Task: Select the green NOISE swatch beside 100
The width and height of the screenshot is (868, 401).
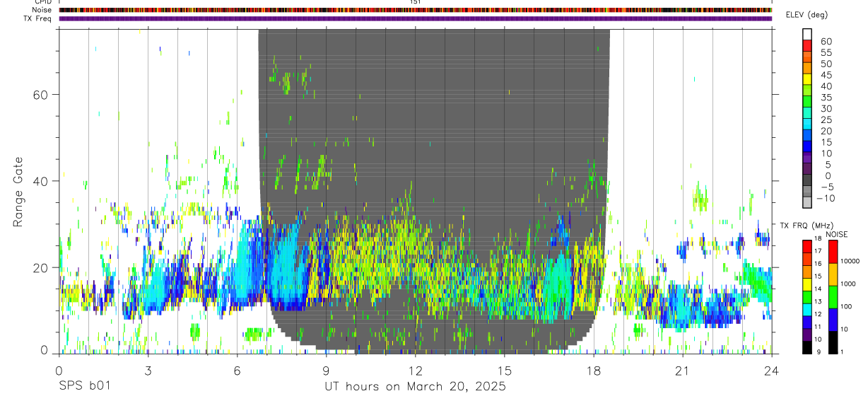Action: tap(833, 297)
